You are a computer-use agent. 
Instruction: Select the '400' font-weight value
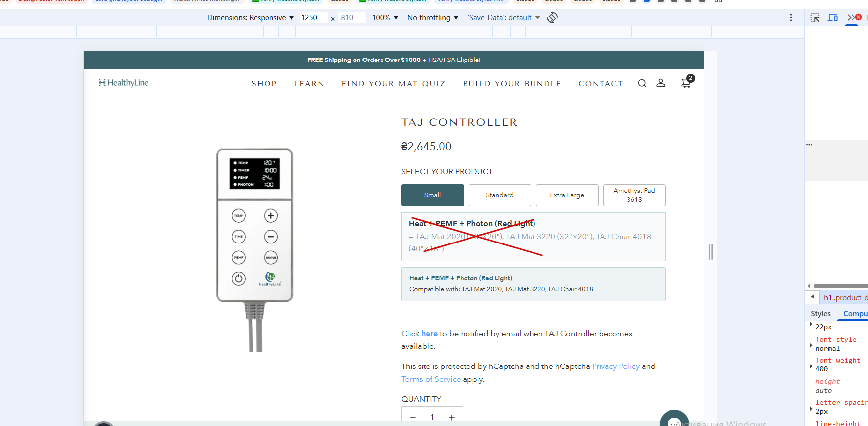[822, 369]
